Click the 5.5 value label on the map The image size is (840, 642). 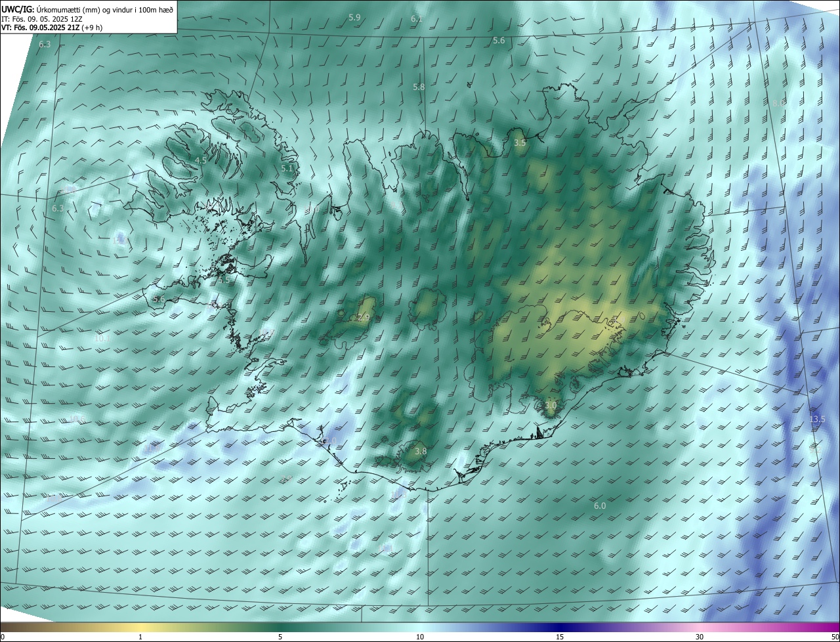click(224, 280)
